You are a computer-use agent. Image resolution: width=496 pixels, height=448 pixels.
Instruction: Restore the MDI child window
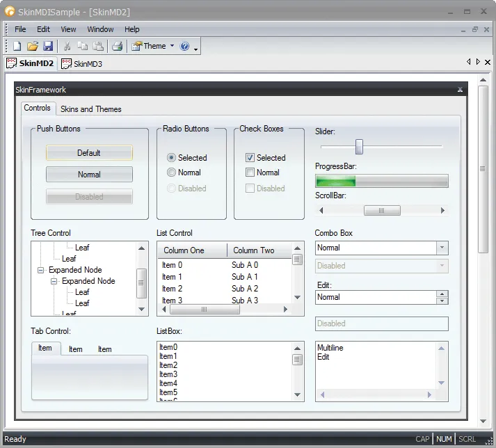coord(475,29)
